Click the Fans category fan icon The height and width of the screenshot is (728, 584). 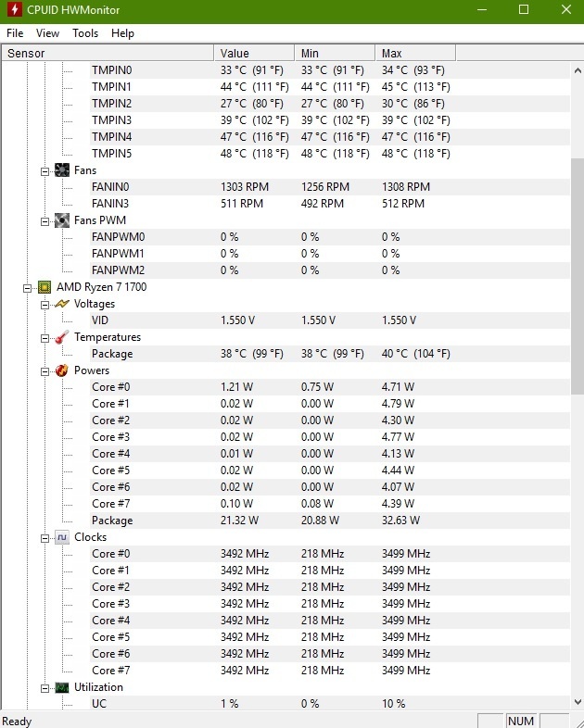[62, 170]
